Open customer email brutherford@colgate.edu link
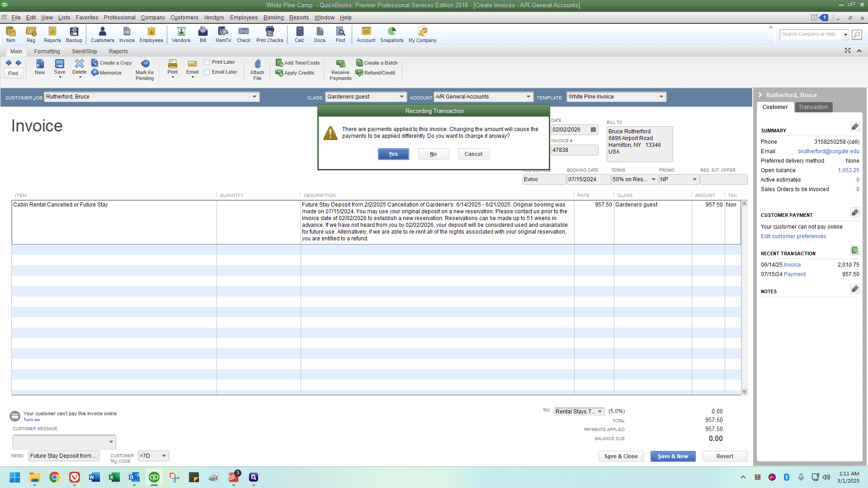 (829, 151)
